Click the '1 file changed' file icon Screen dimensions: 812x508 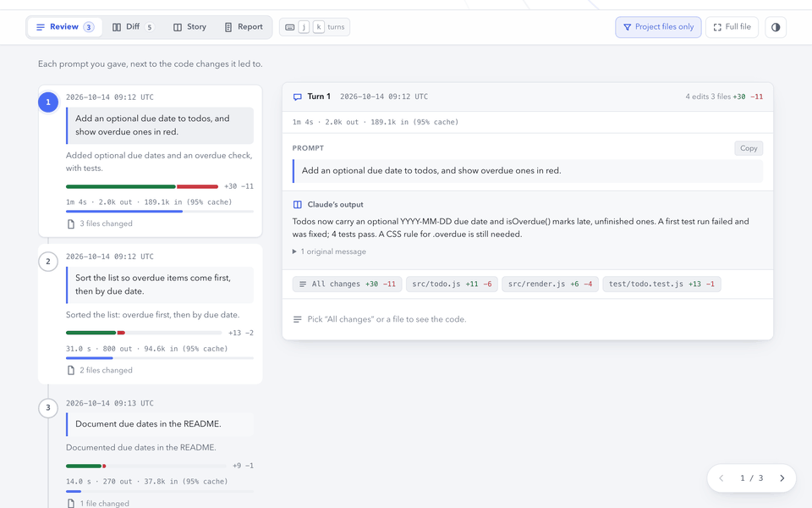71,503
